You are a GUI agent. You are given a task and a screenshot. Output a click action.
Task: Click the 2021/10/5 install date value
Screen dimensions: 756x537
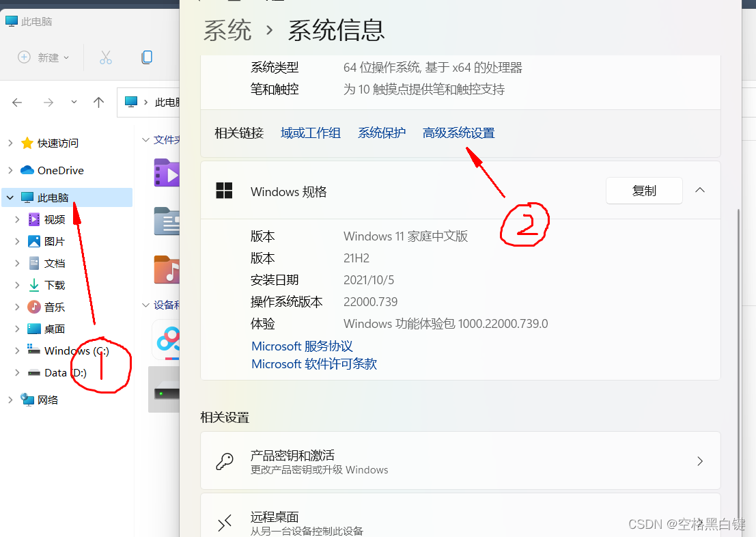(x=368, y=280)
